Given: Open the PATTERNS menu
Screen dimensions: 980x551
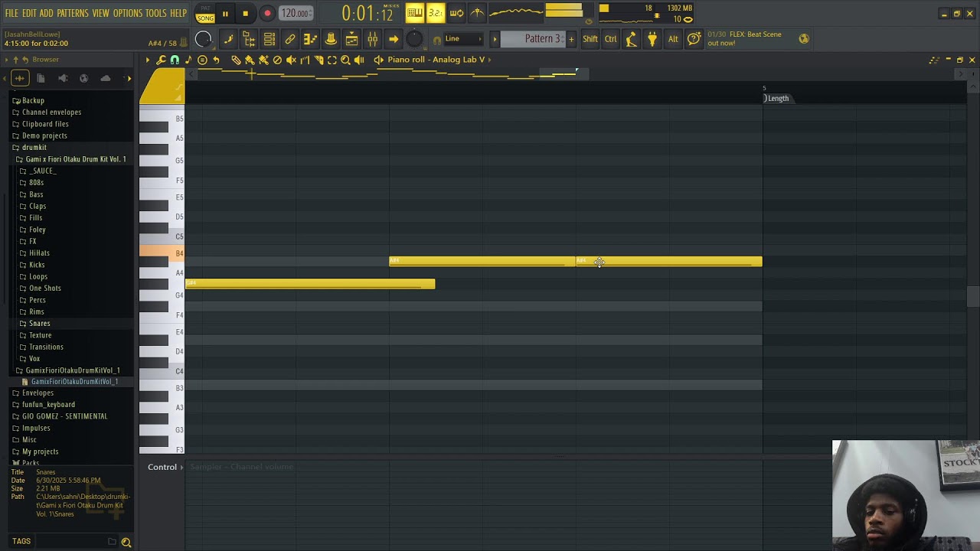Looking at the screenshot, I should click(x=73, y=14).
